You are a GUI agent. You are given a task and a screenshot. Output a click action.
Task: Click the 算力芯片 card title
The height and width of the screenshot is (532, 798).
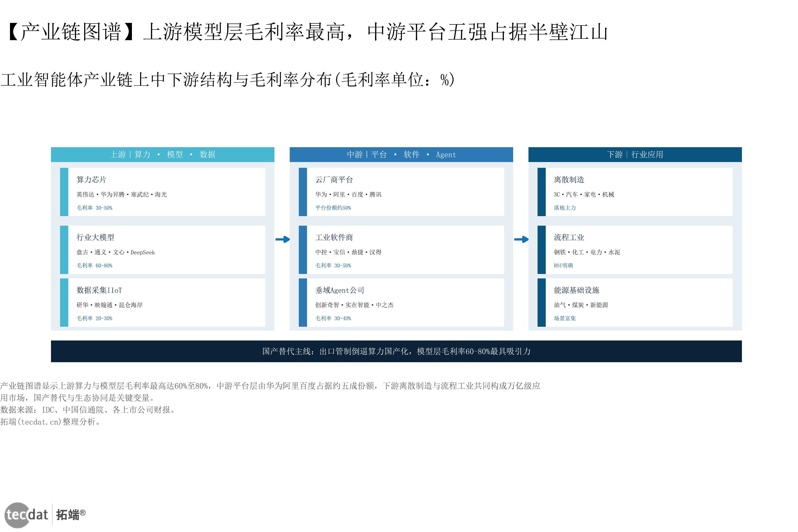92,180
